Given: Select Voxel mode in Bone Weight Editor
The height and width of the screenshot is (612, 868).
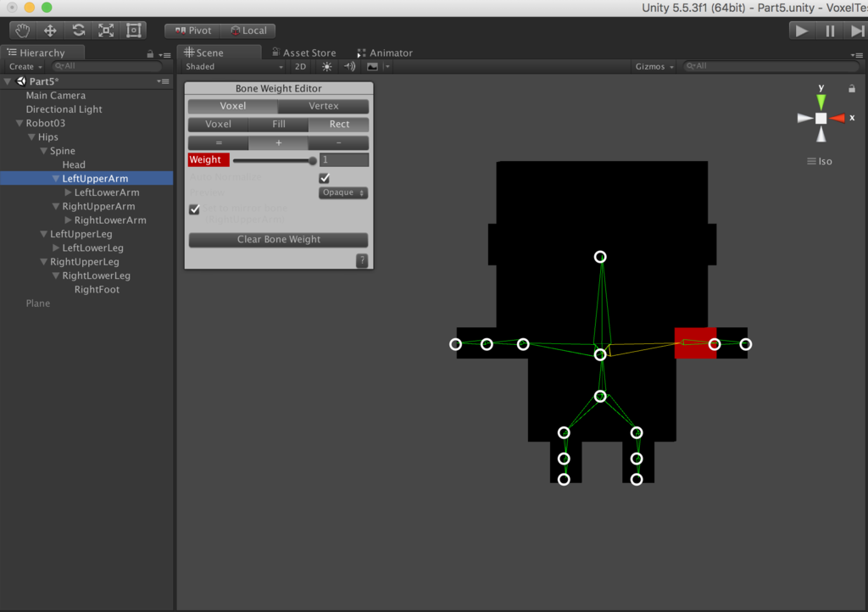Looking at the screenshot, I should 232,106.
